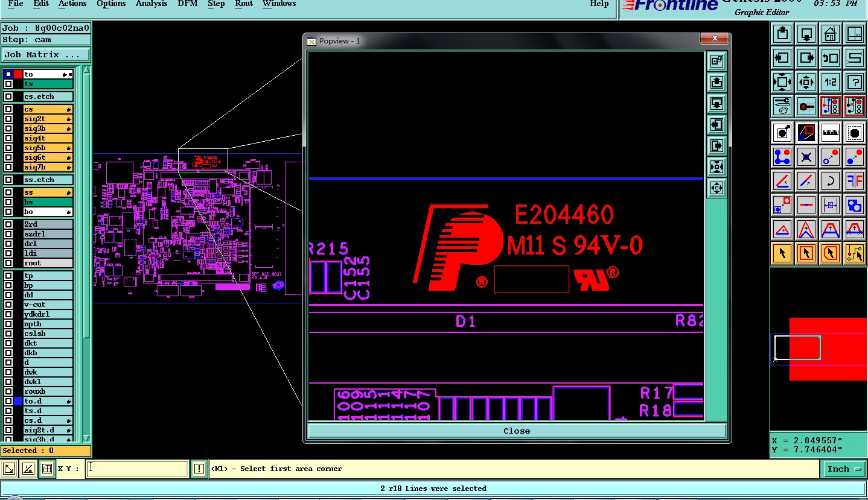
Task: Toggle checkbox for layer drl
Action: pos(8,244)
